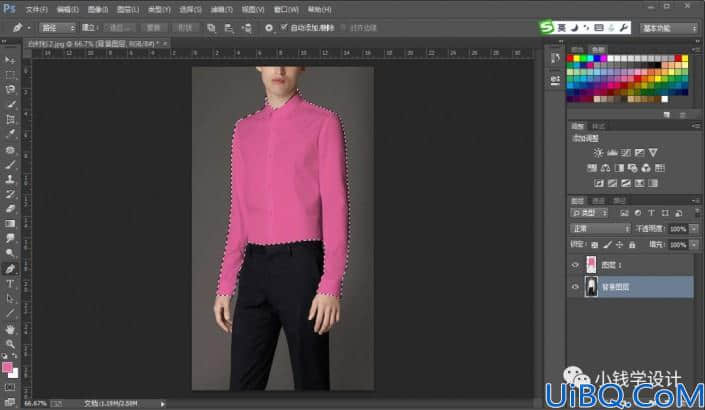Select the Crop tool
Image resolution: width=705 pixels, height=410 pixels.
pos(10,119)
